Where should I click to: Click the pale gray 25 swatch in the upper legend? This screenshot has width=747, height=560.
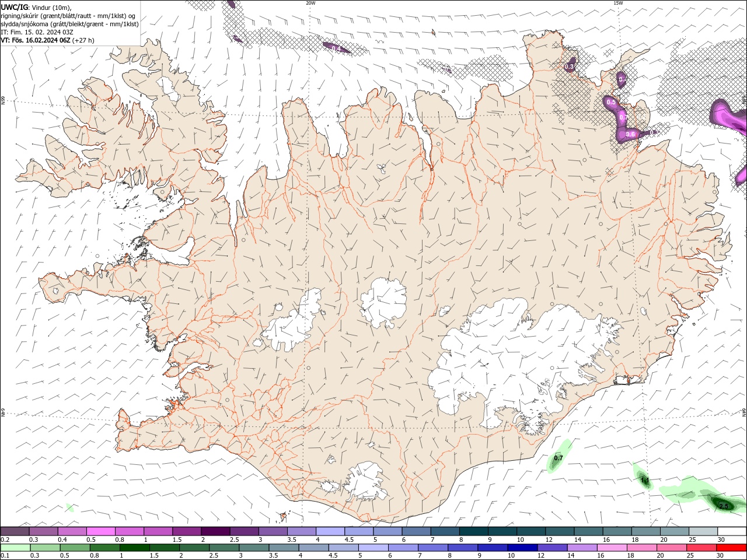703,531
